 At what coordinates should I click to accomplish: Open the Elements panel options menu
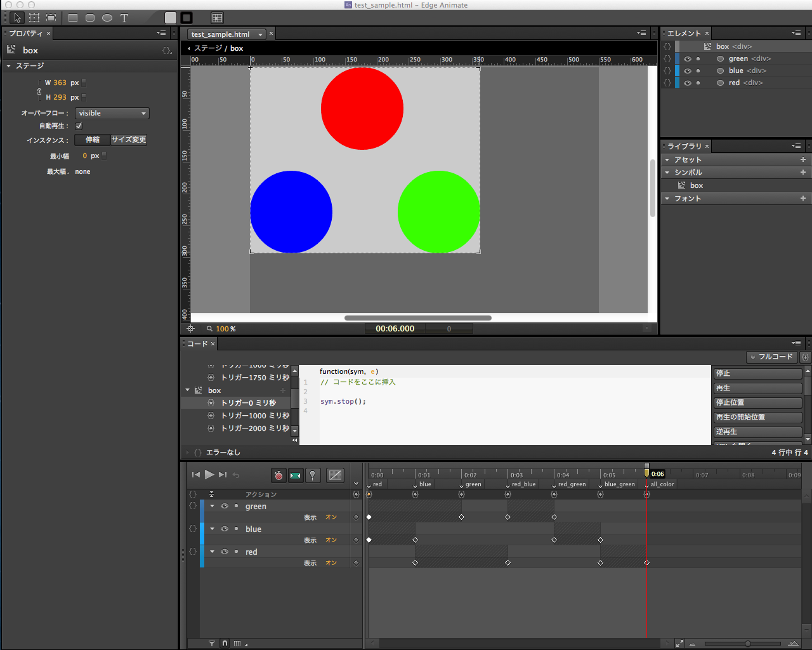point(796,33)
